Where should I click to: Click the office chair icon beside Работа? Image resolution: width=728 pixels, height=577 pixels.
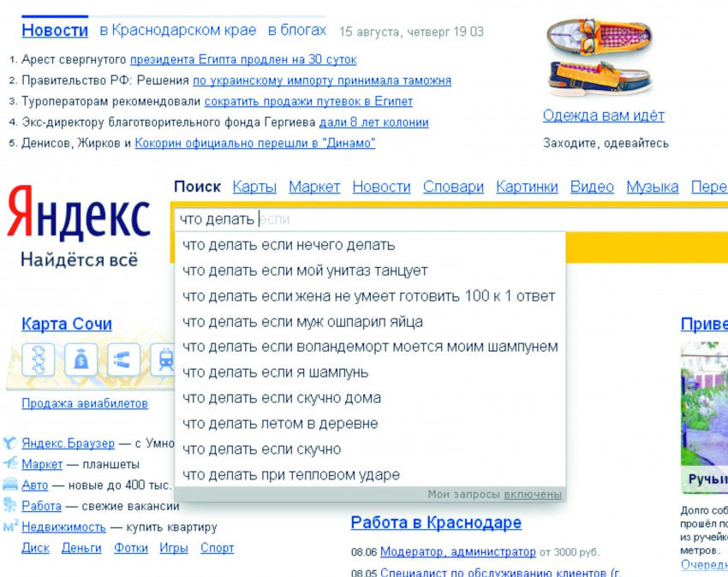(9, 506)
